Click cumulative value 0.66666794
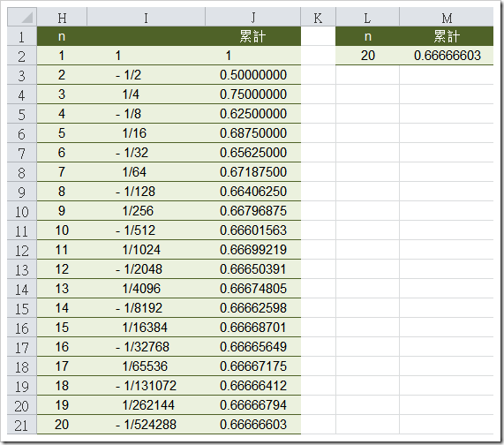The image size is (504, 445). [x=253, y=405]
